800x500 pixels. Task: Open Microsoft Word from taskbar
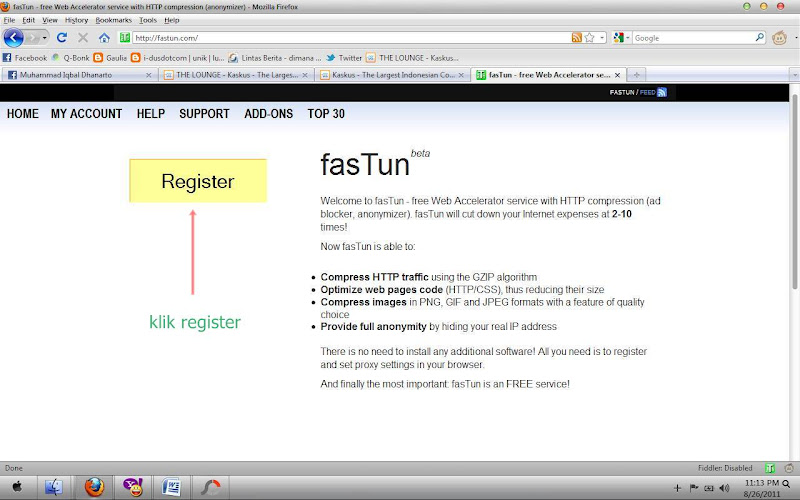click(171, 487)
